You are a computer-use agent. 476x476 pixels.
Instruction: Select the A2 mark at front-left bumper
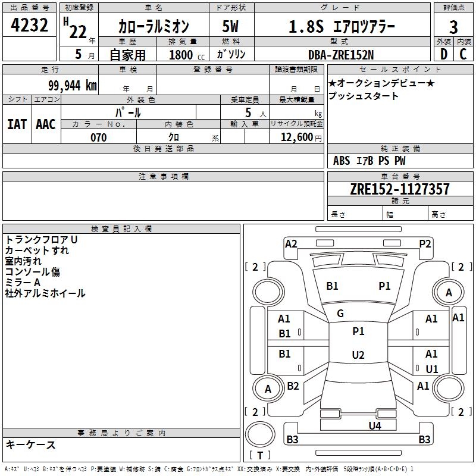click(291, 244)
